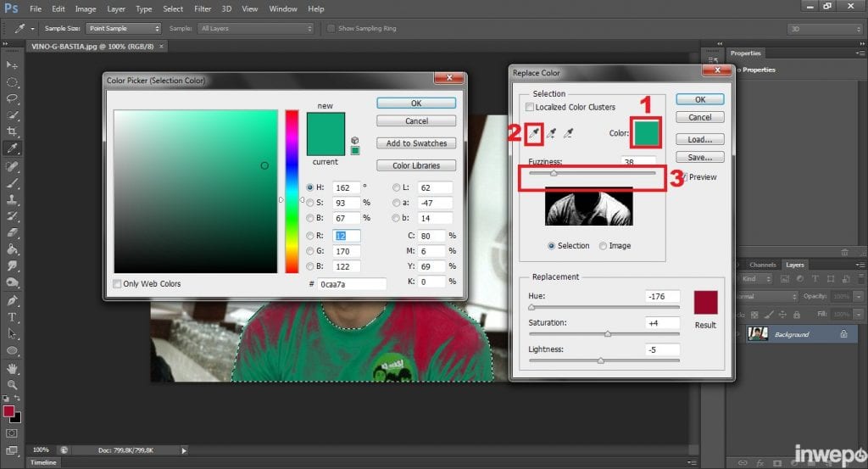Select the Image radio button
This screenshot has width=868, height=469.
(x=604, y=246)
